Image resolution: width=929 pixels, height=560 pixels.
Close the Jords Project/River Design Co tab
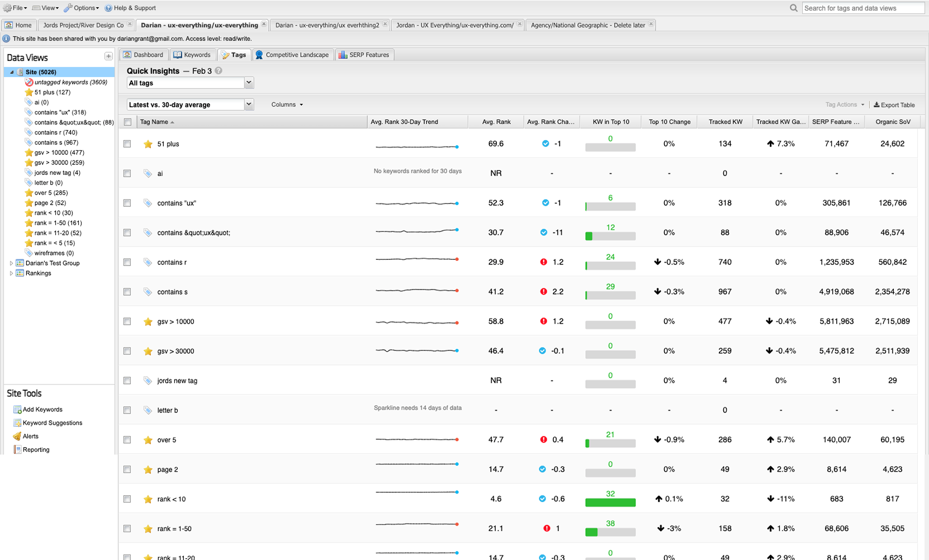point(130,25)
